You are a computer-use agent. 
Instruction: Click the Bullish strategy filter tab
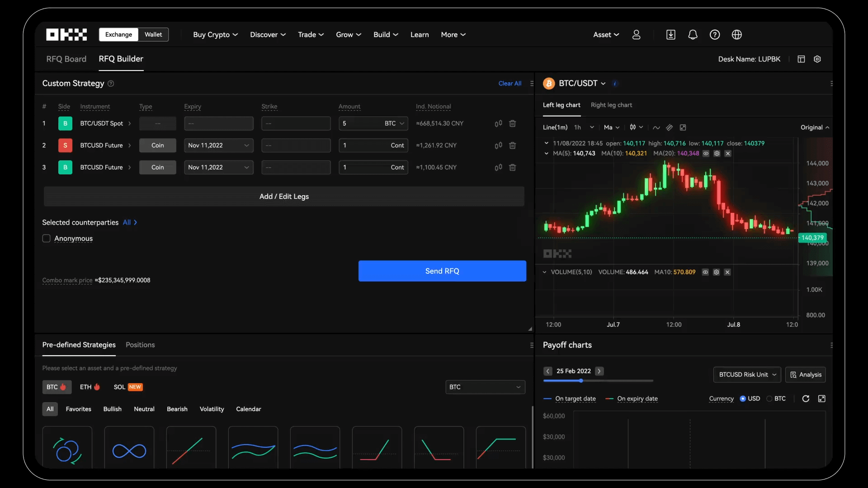[113, 409]
